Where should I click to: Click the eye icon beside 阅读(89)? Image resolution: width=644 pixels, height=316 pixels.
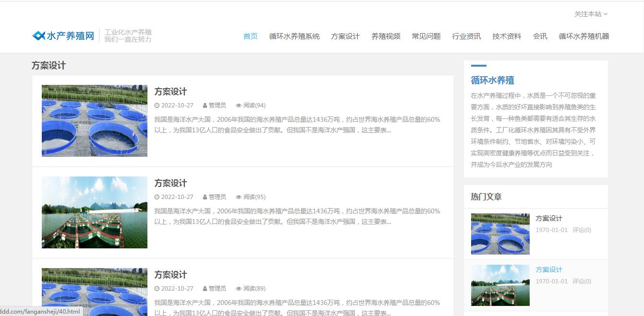(x=239, y=289)
